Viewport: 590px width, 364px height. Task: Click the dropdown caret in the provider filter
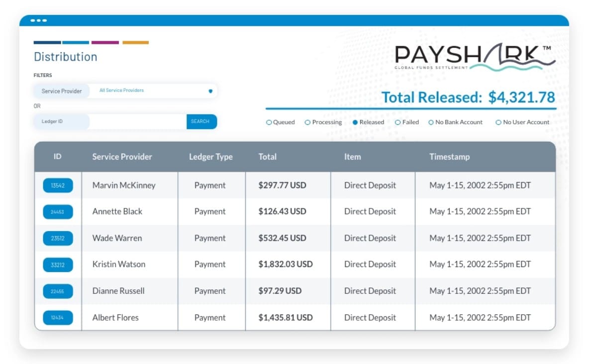tap(209, 91)
